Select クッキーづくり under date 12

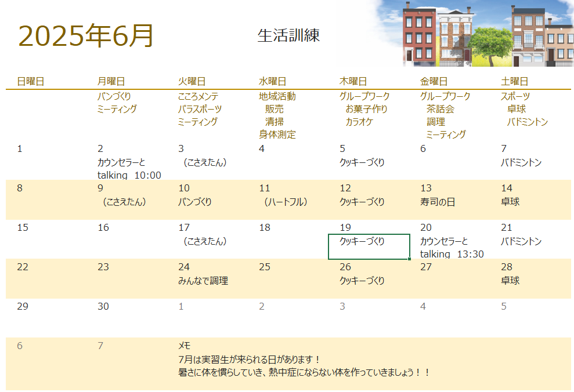362,202
